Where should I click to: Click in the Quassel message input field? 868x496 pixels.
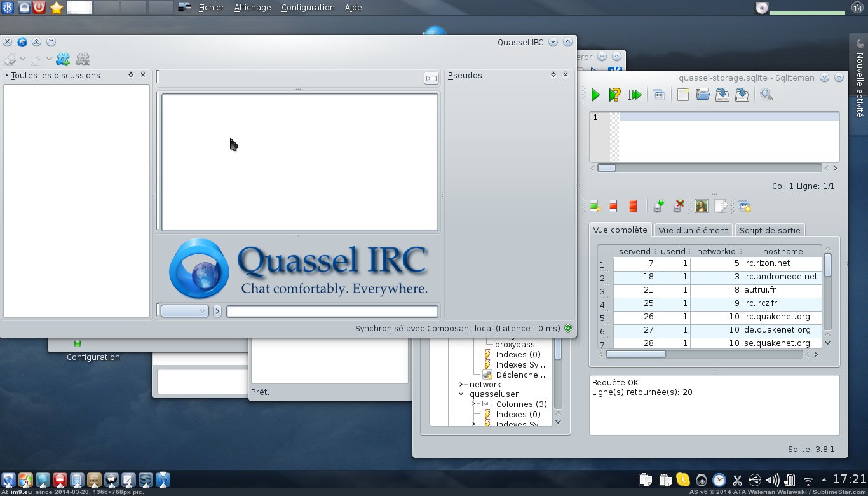pyautogui.click(x=332, y=311)
